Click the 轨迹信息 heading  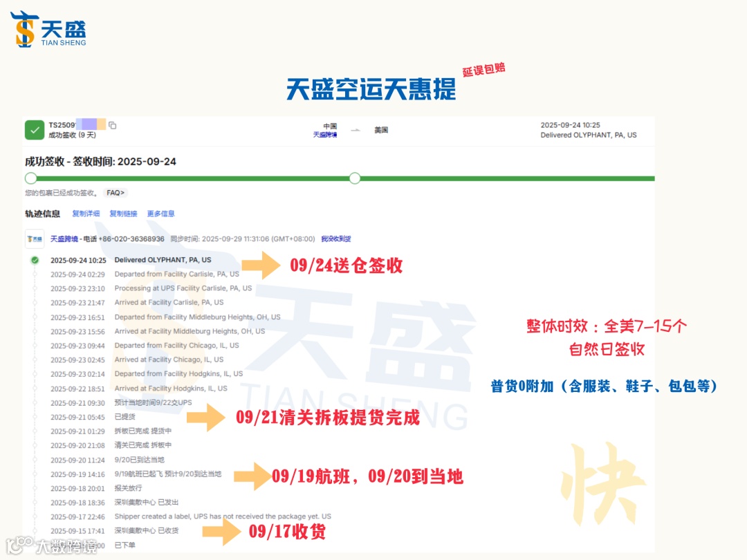tap(42, 214)
